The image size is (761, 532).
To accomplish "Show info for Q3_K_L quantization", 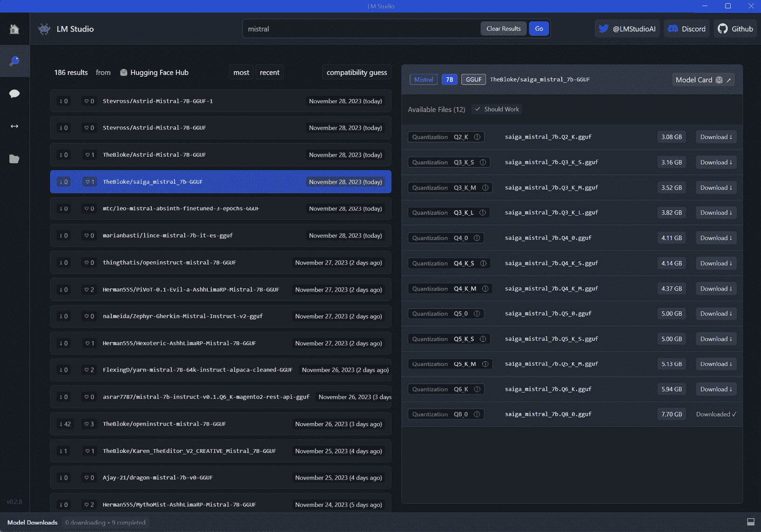I will tap(483, 213).
